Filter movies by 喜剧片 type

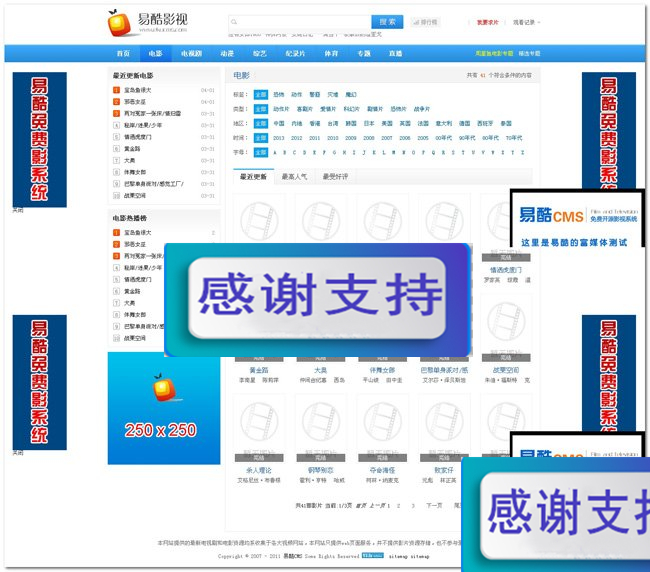304,109
